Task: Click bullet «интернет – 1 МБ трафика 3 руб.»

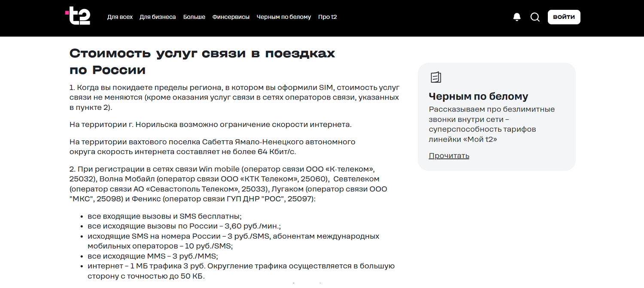Action: pyautogui.click(x=241, y=271)
